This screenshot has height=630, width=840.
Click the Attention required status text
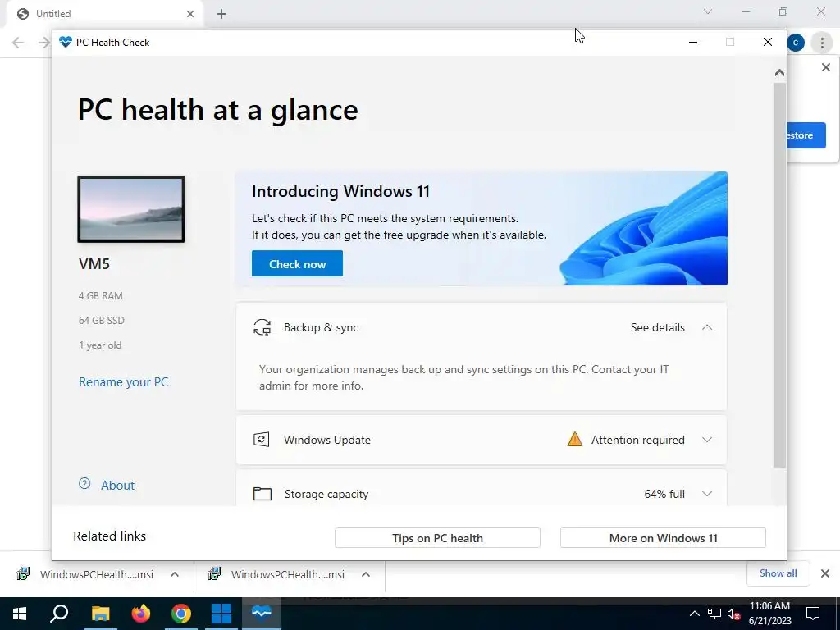point(637,440)
